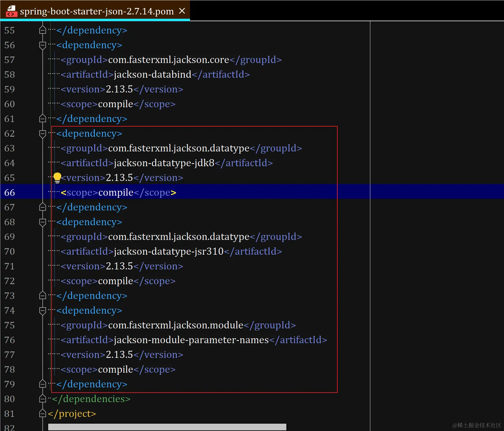The width and height of the screenshot is (504, 431).
Task: Click line number 64 in the gutter
Action: [10, 163]
